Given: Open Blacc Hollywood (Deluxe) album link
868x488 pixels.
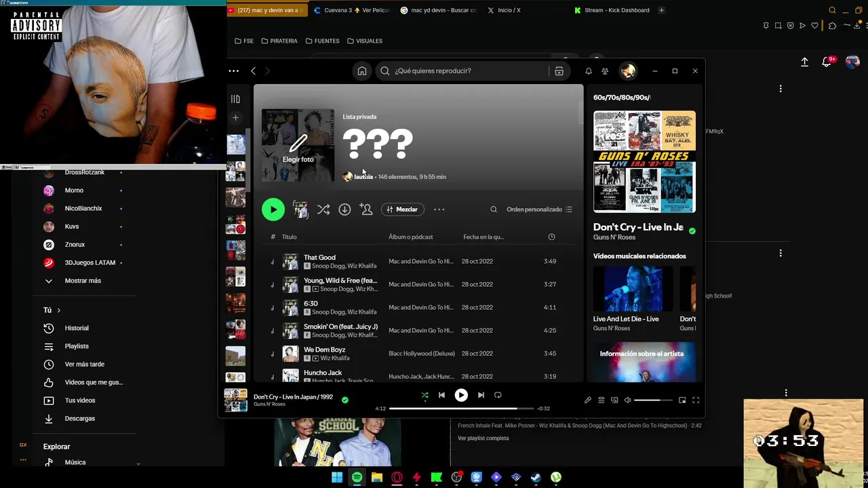Looking at the screenshot, I should coord(421,353).
